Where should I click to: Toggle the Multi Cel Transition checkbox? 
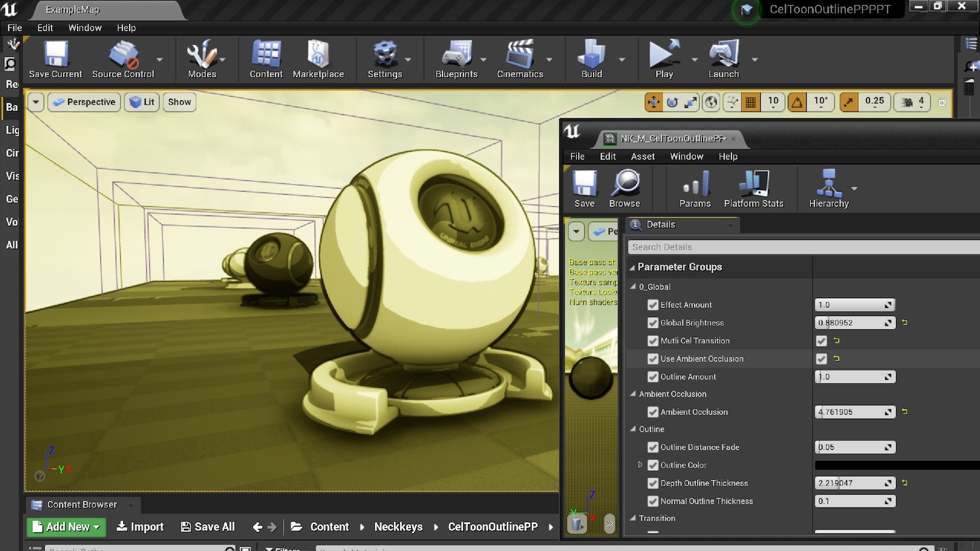pos(821,341)
